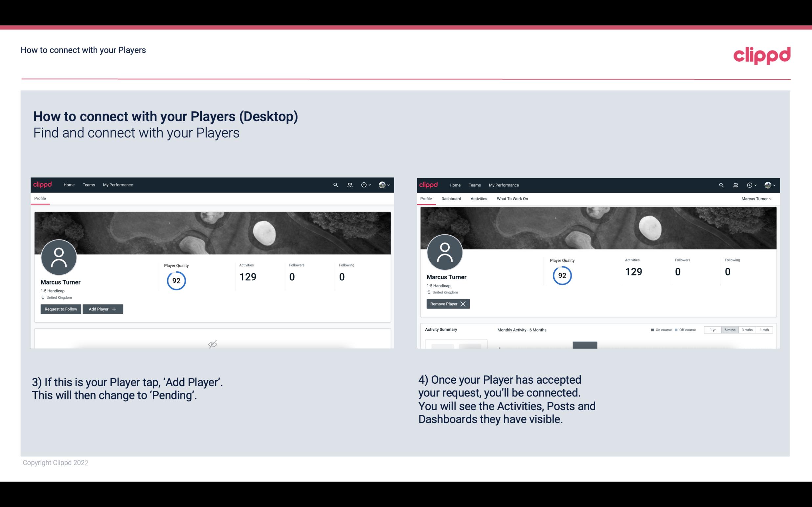Click the 'Add Player' button on left profile
Viewport: 812px width, 507px height.
(x=103, y=309)
